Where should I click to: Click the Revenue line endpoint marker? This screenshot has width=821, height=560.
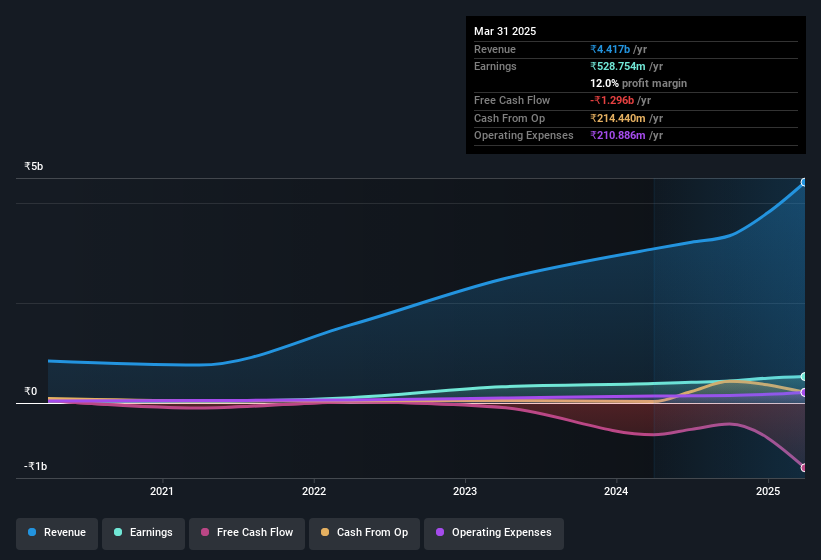pos(804,183)
